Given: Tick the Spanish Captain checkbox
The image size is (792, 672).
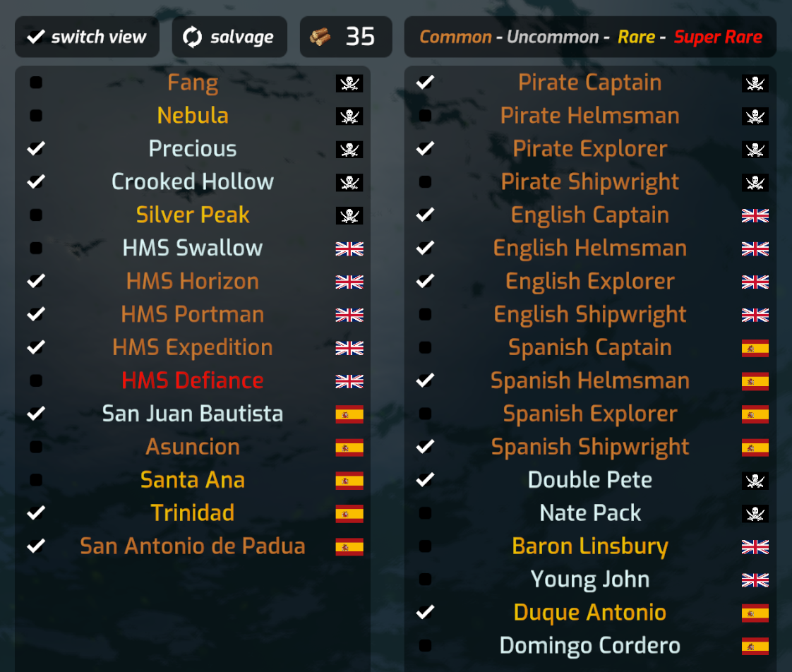Looking at the screenshot, I should point(425,347).
